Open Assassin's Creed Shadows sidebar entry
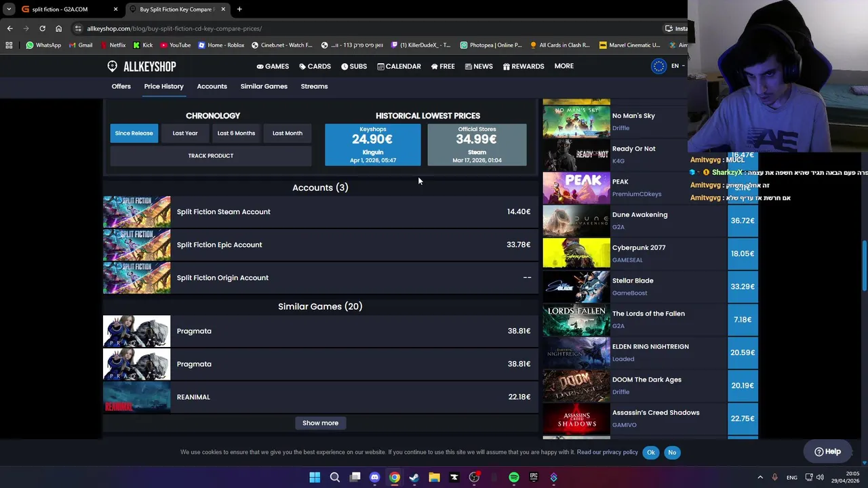868x488 pixels. click(x=656, y=413)
